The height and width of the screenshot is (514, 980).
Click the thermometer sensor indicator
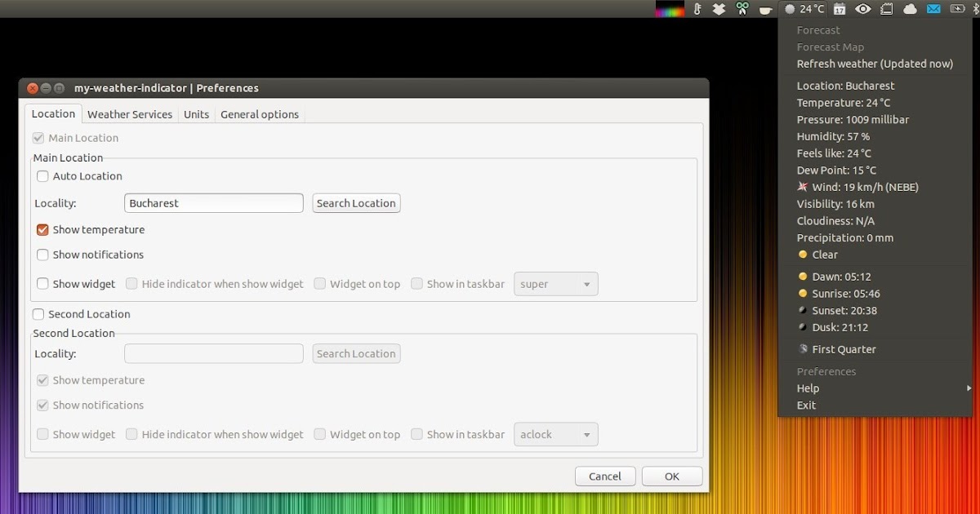coord(697,9)
